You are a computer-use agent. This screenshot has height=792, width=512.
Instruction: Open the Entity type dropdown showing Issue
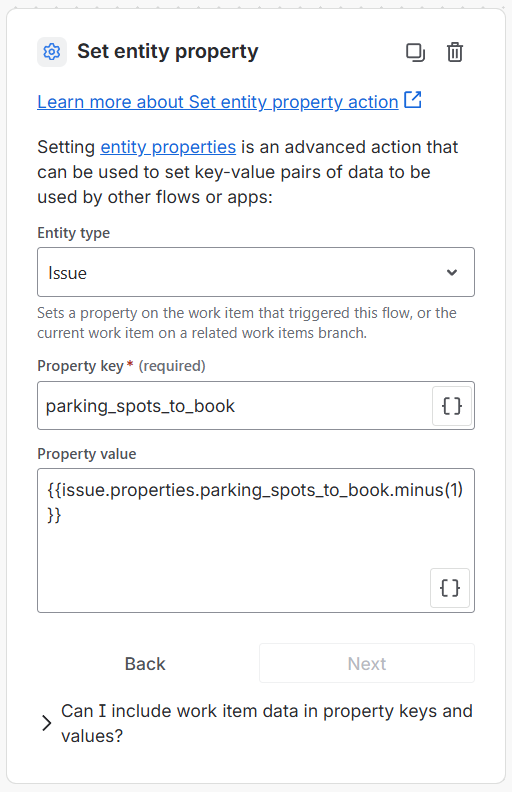(255, 272)
